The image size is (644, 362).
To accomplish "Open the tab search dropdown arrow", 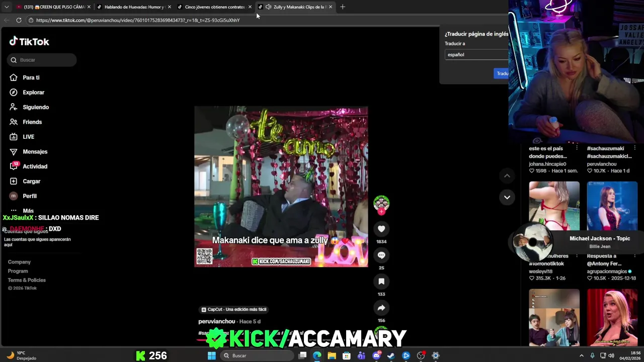I will 7,7.
